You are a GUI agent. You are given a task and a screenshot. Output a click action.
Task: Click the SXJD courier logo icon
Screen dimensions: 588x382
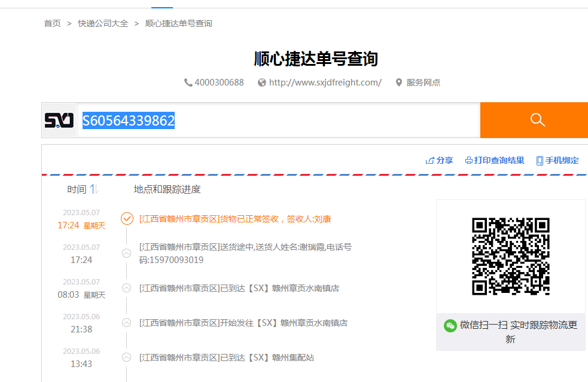click(x=59, y=120)
